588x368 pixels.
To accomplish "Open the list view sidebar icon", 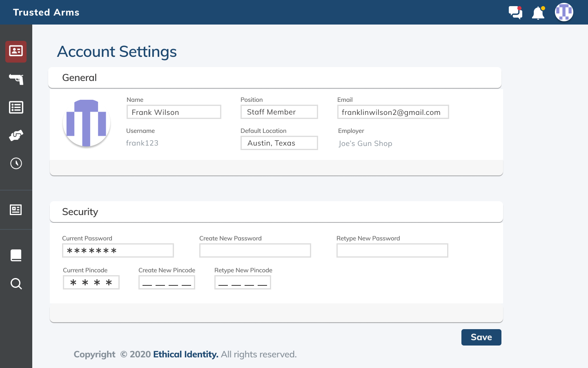I will (16, 108).
